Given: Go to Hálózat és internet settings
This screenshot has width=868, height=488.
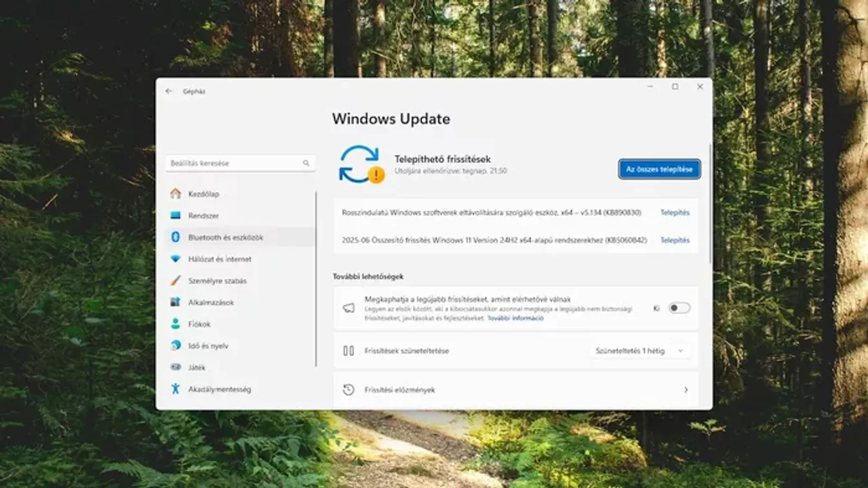Looking at the screenshot, I should click(x=240, y=259).
